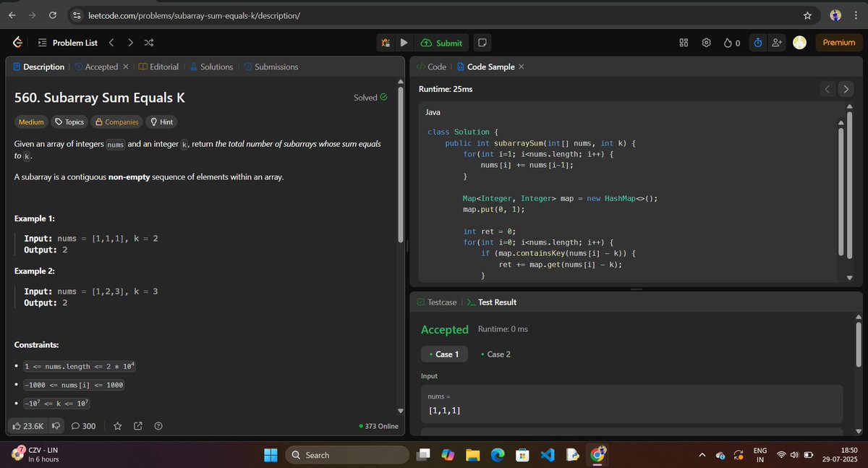Open Premium with the orange link
The width and height of the screenshot is (868, 468).
tap(838, 42)
